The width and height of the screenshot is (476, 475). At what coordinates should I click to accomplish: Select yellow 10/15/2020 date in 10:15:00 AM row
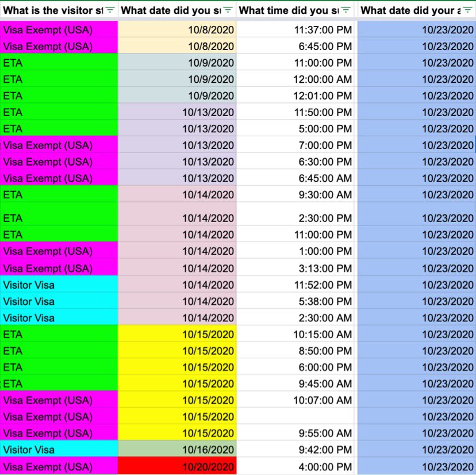tap(177, 334)
